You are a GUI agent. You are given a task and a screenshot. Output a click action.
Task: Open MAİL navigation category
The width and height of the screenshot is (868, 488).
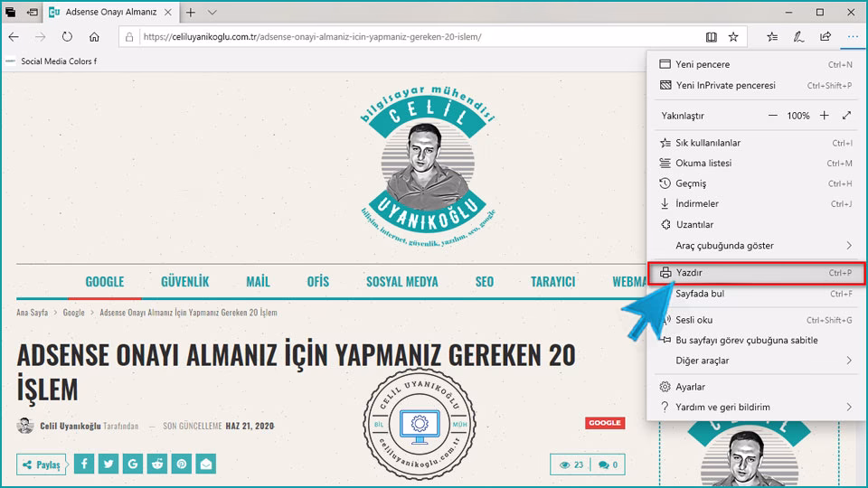pos(258,282)
